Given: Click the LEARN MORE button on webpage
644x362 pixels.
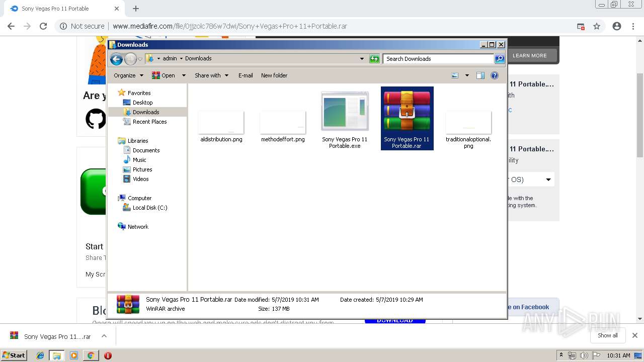Looking at the screenshot, I should point(529,55).
